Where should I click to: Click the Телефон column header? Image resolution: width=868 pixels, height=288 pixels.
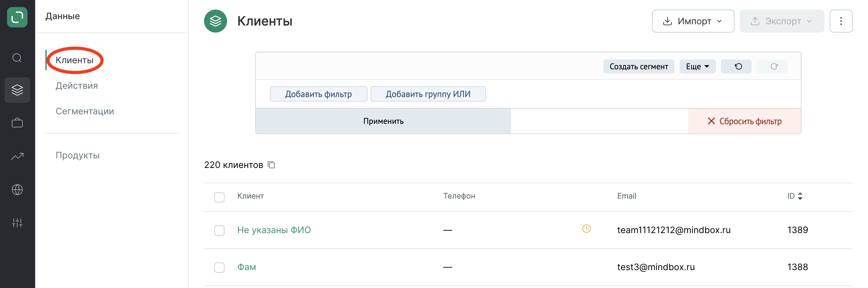click(459, 196)
